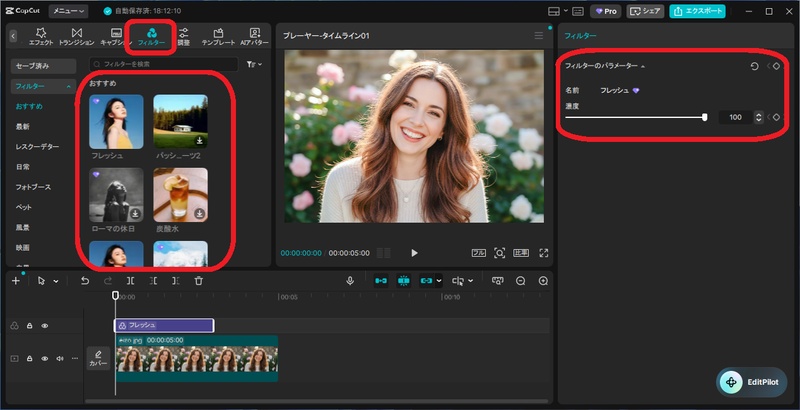The width and height of the screenshot is (800, 410).
Task: Select the 映画 category
Action: [x=22, y=247]
